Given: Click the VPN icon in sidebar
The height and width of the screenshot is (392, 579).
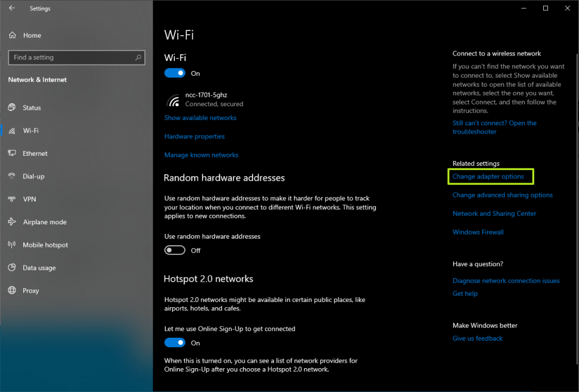Looking at the screenshot, I should pyautogui.click(x=12, y=199).
